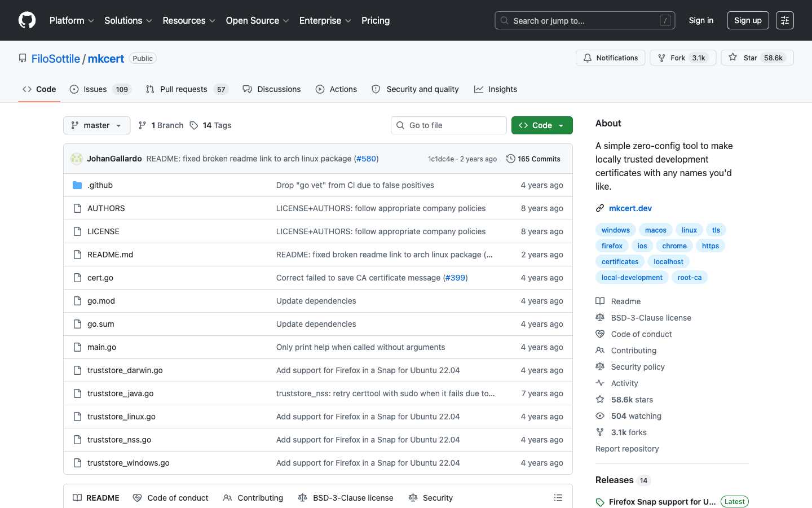Click the tags icon beside 14 Tags

coord(194,125)
